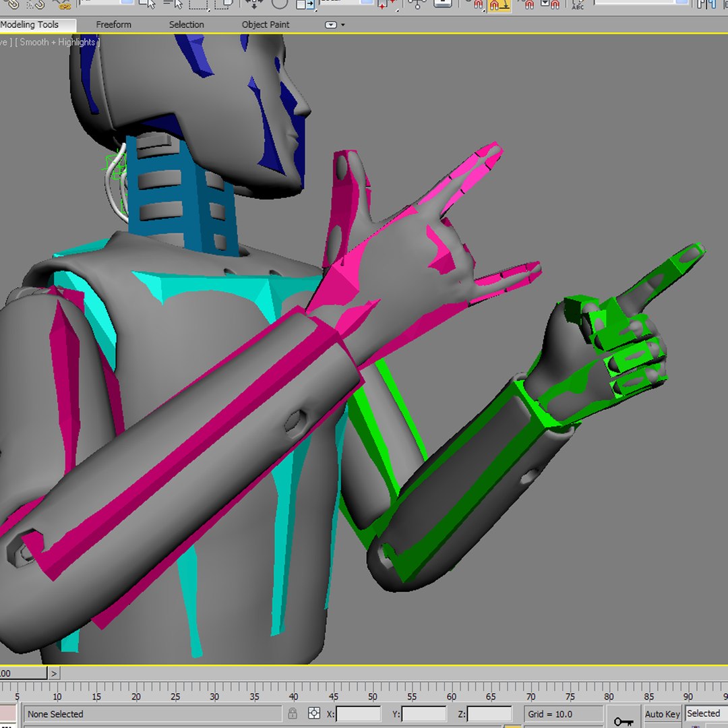Open the reference coordinate system dropdown
Viewport: 728px width, 728px height.
(x=346, y=2)
